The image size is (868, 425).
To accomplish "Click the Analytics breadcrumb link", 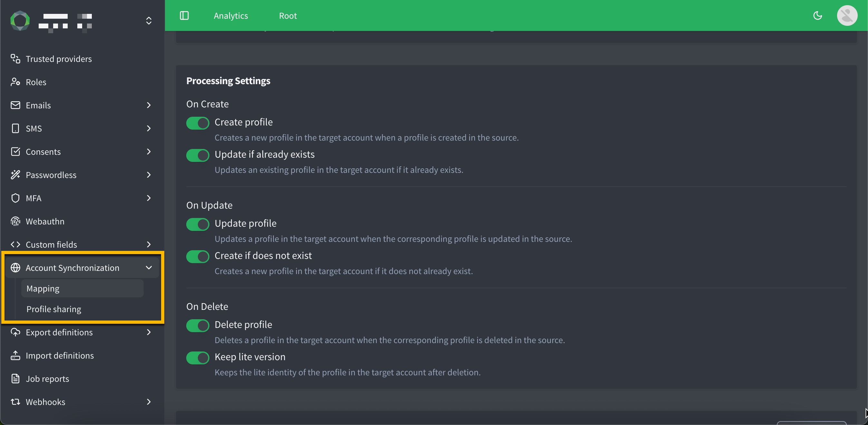I will (x=231, y=15).
